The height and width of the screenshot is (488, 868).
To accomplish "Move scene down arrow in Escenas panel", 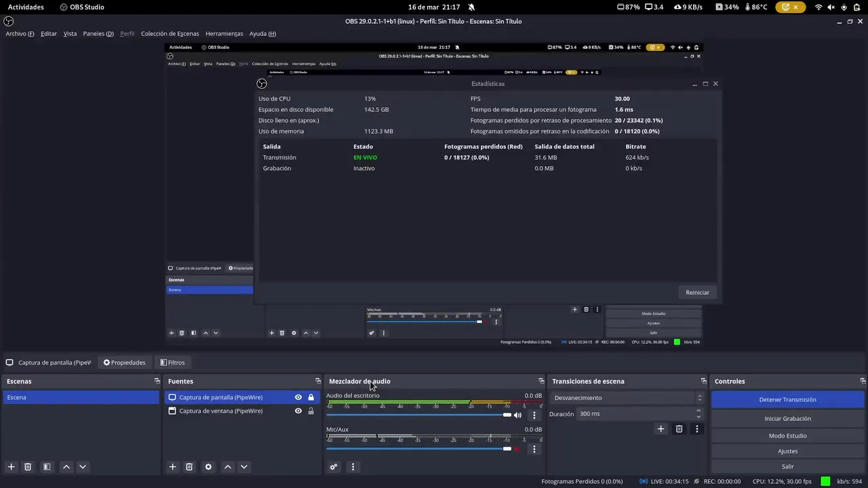I will (x=83, y=466).
